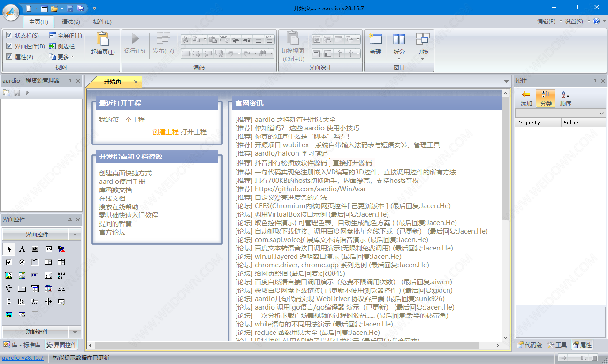Open the 设置(S) dropdown menu
The width and height of the screenshot is (608, 364).
point(576,21)
